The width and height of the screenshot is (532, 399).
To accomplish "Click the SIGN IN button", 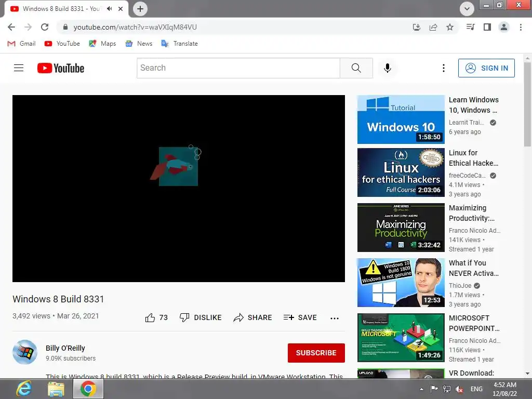I will coord(486,68).
